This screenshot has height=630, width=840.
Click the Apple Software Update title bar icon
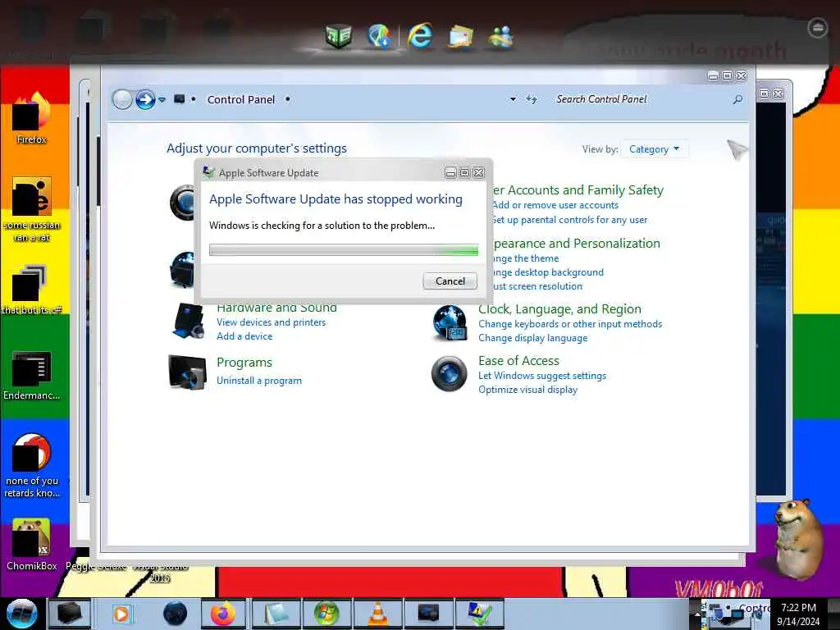pos(208,172)
